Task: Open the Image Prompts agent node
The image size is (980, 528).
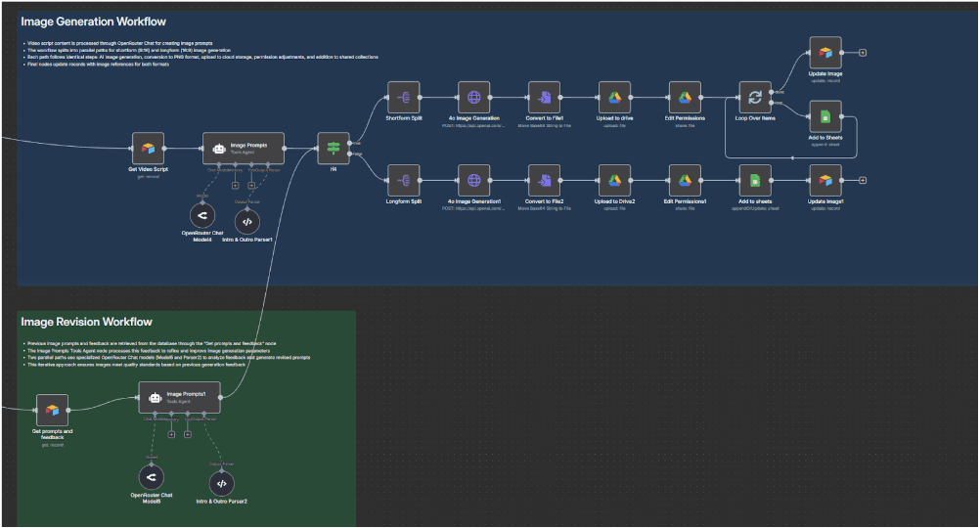Action: tap(244, 148)
